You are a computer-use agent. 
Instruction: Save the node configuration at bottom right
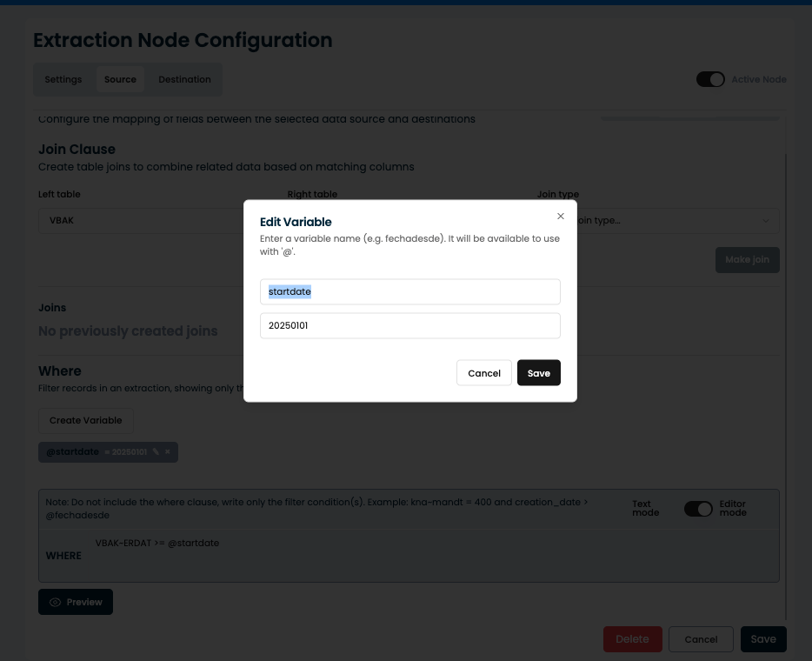coord(762,639)
